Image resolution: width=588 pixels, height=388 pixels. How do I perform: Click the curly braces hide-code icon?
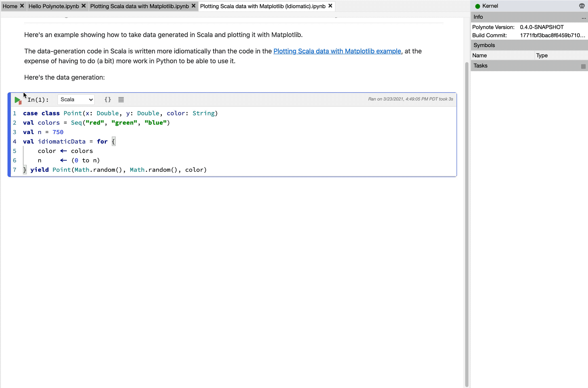point(108,100)
